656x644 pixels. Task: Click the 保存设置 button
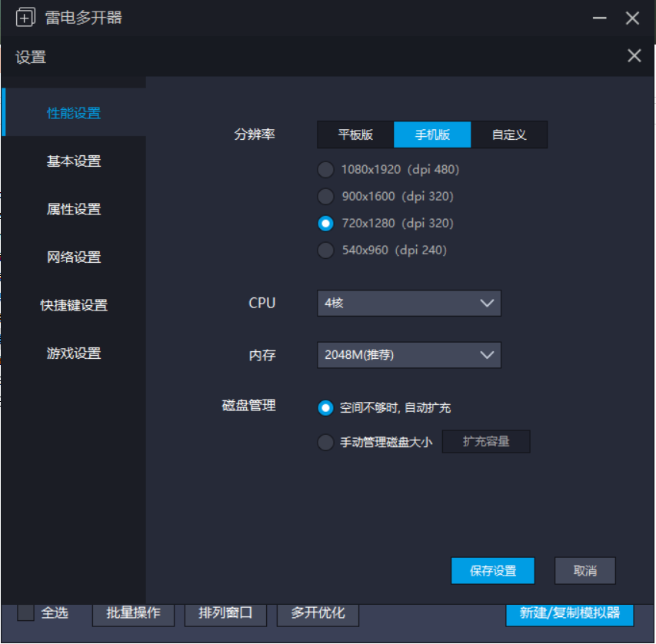(x=492, y=571)
